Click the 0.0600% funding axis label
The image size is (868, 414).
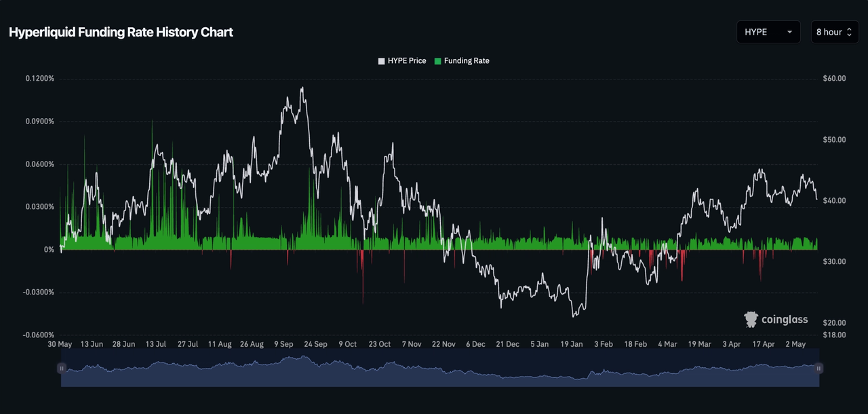pyautogui.click(x=40, y=164)
